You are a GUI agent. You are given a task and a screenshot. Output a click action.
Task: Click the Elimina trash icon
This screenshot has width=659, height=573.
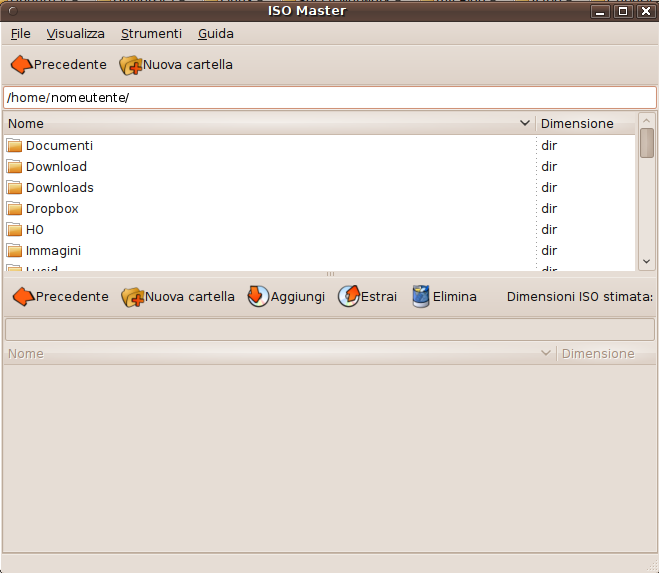click(421, 296)
